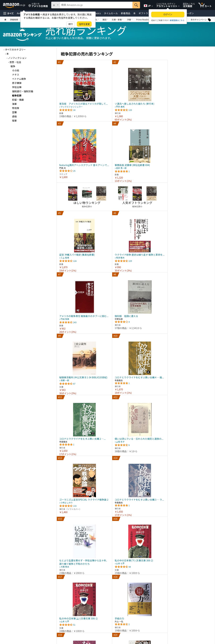The width and height of the screenshot is (215, 644).
Task: Go back to ノンフィクション category
Action: tap(17, 58)
